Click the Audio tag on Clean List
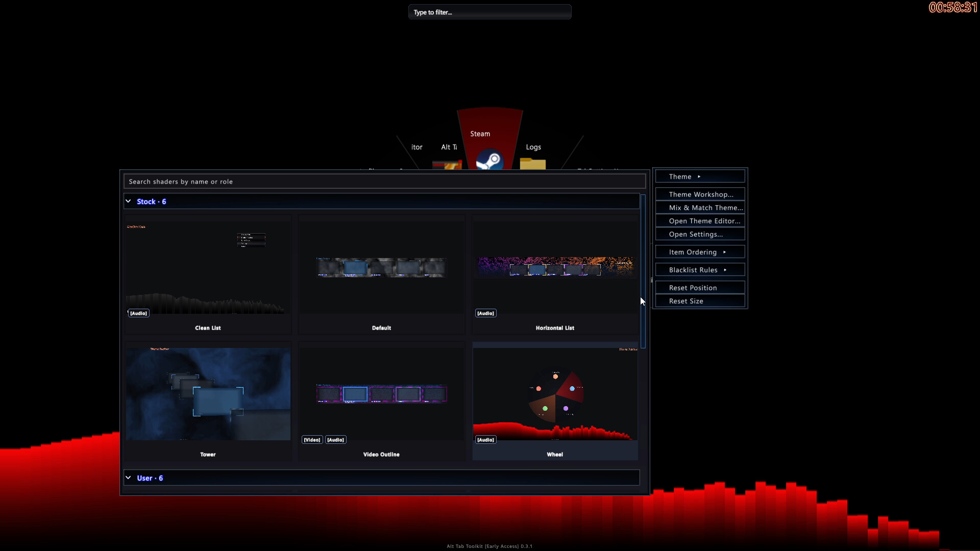Viewport: 980px width, 551px height. (x=138, y=313)
